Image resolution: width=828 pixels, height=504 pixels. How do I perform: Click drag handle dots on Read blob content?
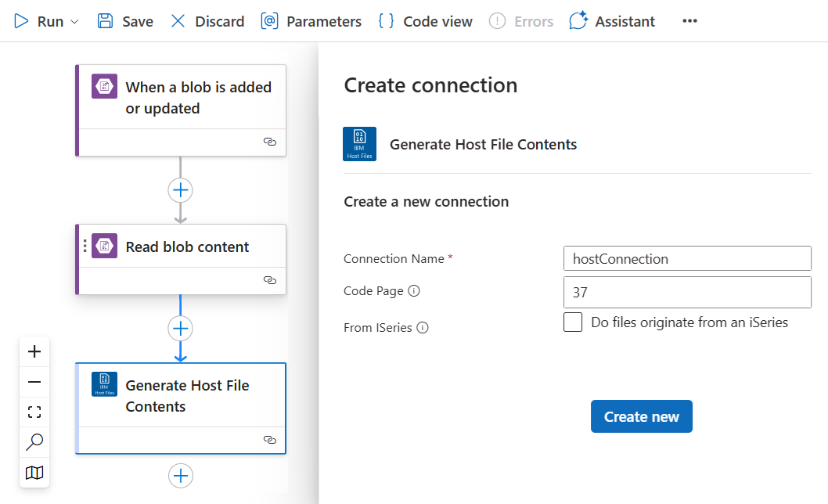pos(85,246)
